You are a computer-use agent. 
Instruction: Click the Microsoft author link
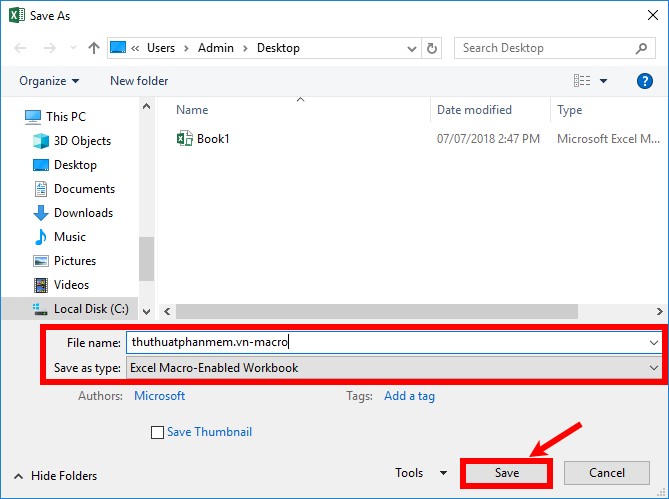pos(159,396)
